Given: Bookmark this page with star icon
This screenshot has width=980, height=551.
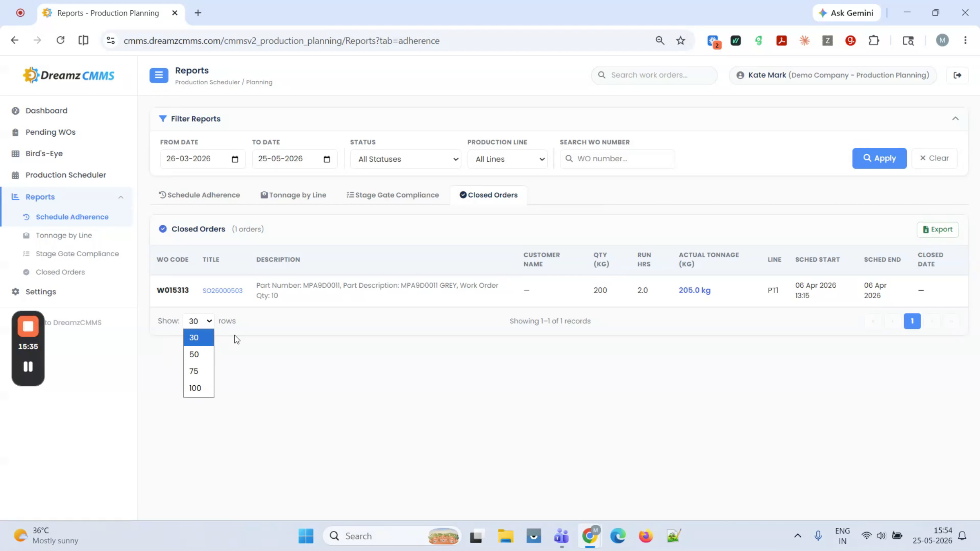Looking at the screenshot, I should (680, 40).
